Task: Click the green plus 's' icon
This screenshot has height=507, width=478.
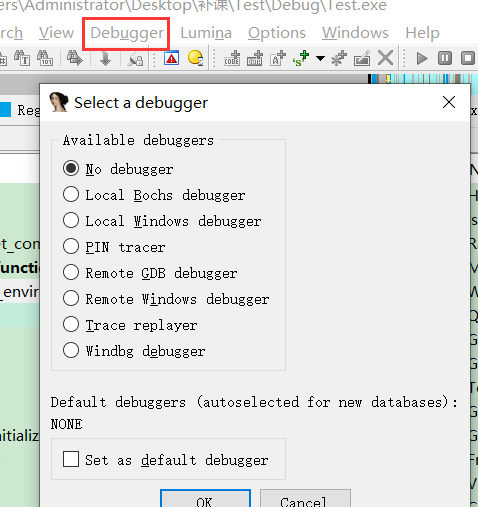Action: [301, 58]
